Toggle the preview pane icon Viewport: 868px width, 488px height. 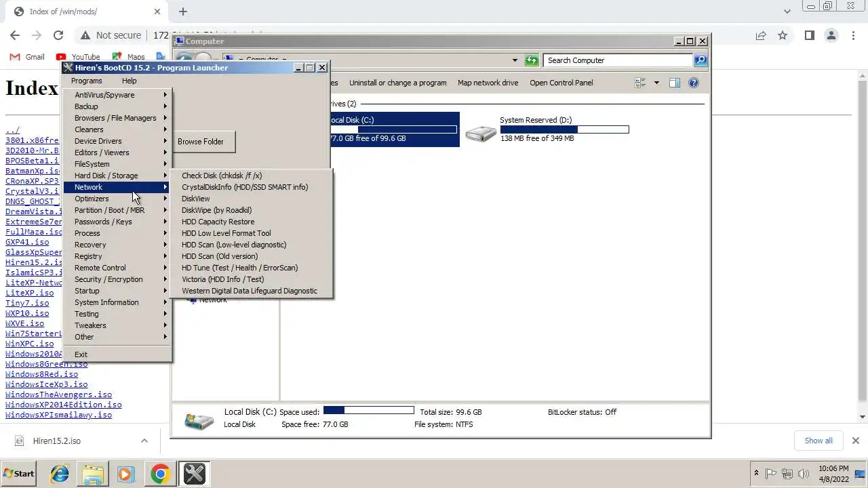point(674,83)
